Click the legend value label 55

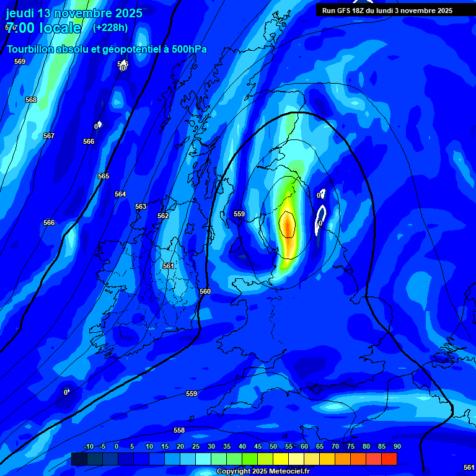click(x=289, y=446)
